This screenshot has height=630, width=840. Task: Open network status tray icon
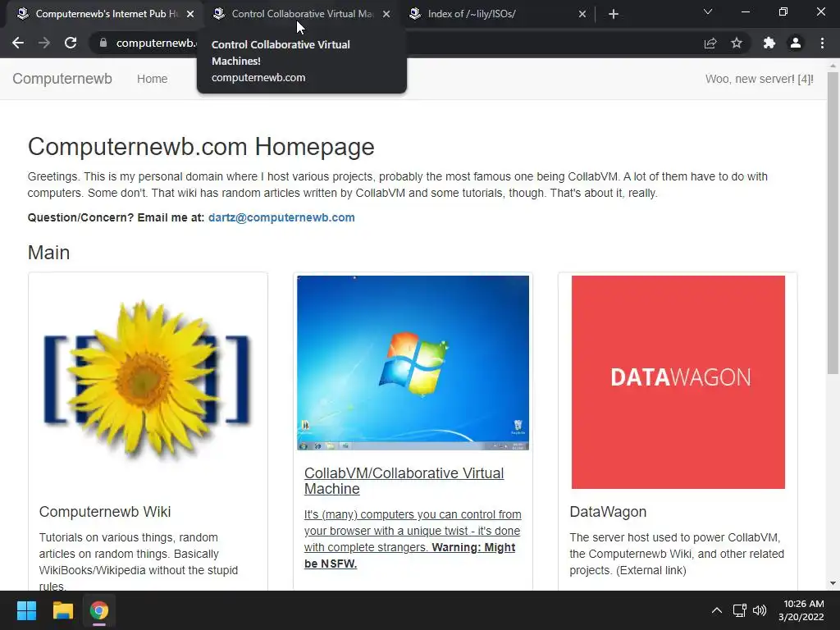[740, 610]
